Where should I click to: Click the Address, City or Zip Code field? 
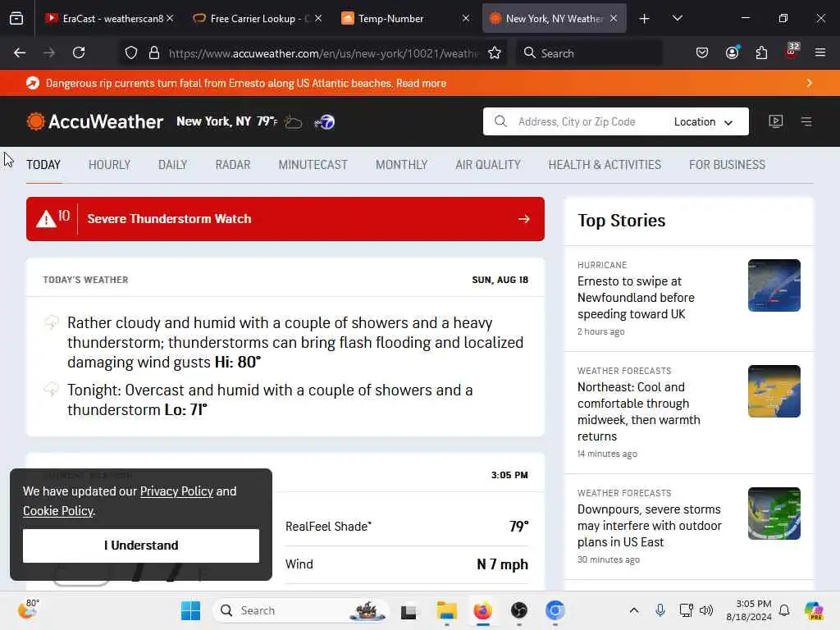point(577,121)
